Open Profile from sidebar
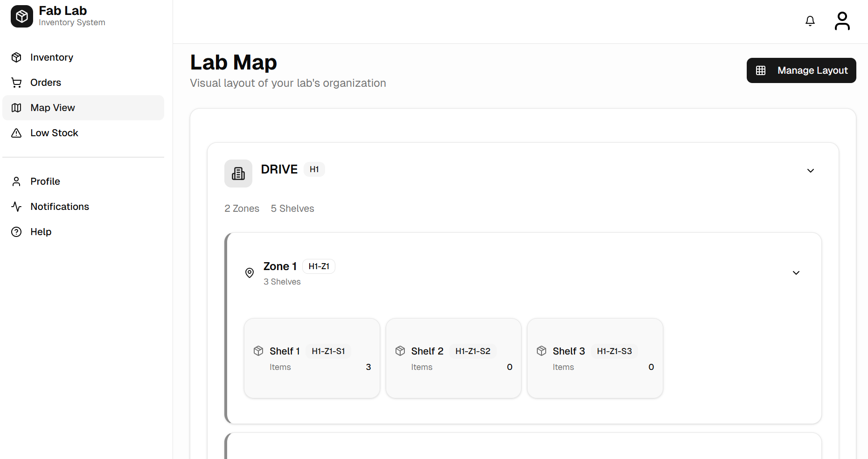Screen dimensions: 868x459 [x=83, y=181]
